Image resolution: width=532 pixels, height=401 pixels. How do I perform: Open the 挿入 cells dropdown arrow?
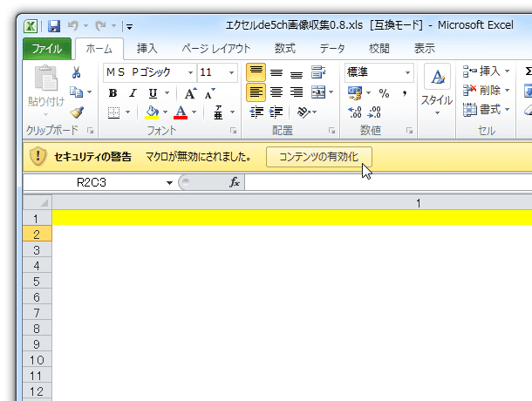[507, 71]
